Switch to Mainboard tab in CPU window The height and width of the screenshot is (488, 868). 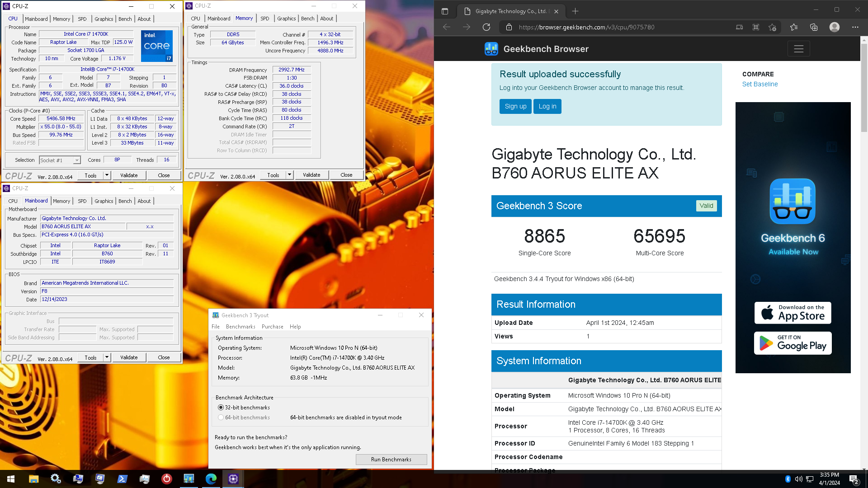[x=36, y=19]
